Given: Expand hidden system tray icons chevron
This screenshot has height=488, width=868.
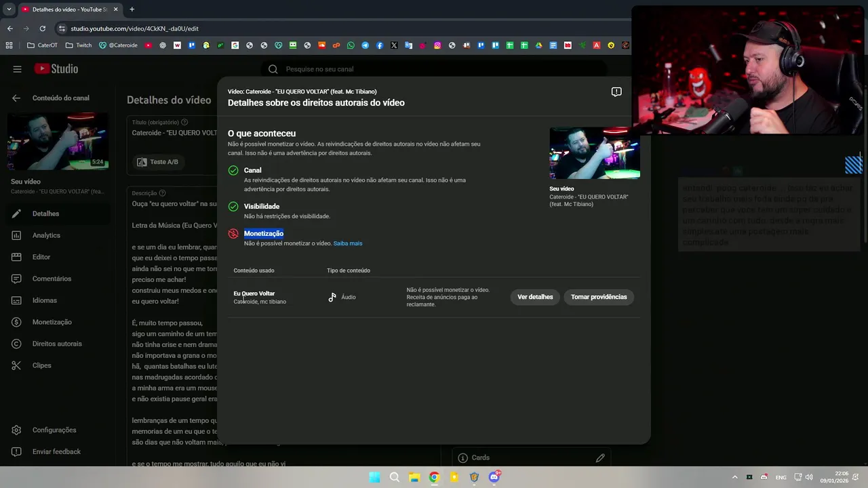Looking at the screenshot, I should [x=734, y=477].
